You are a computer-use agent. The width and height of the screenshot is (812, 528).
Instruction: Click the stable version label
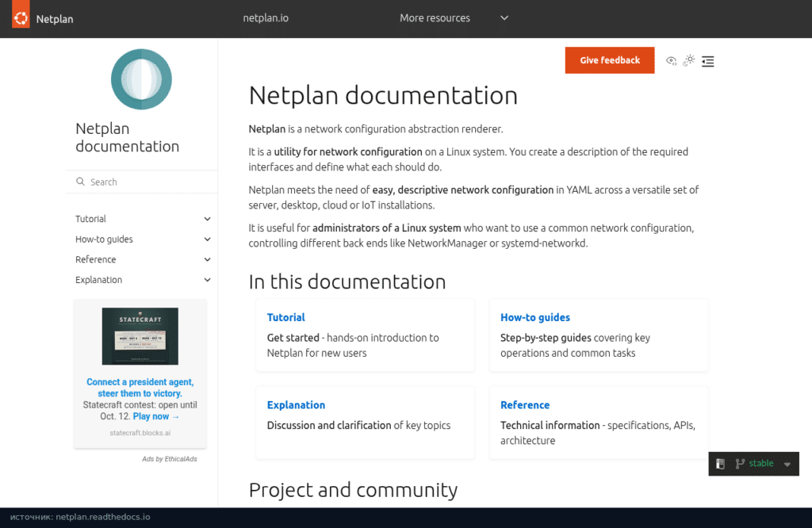[x=761, y=463]
